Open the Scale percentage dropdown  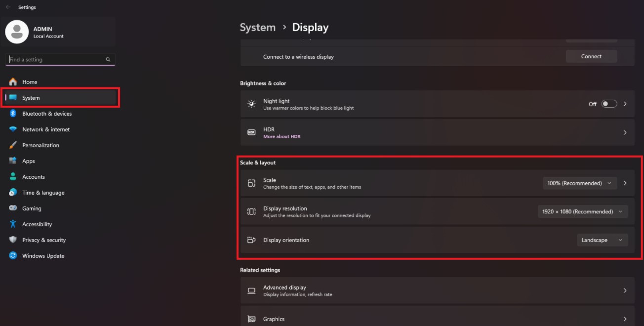[x=580, y=183]
